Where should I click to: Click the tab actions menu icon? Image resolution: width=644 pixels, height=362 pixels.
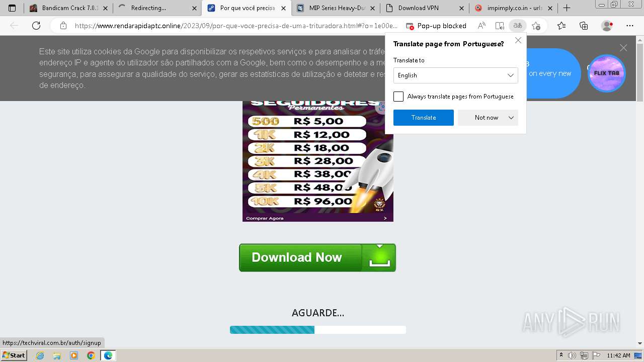[12, 8]
